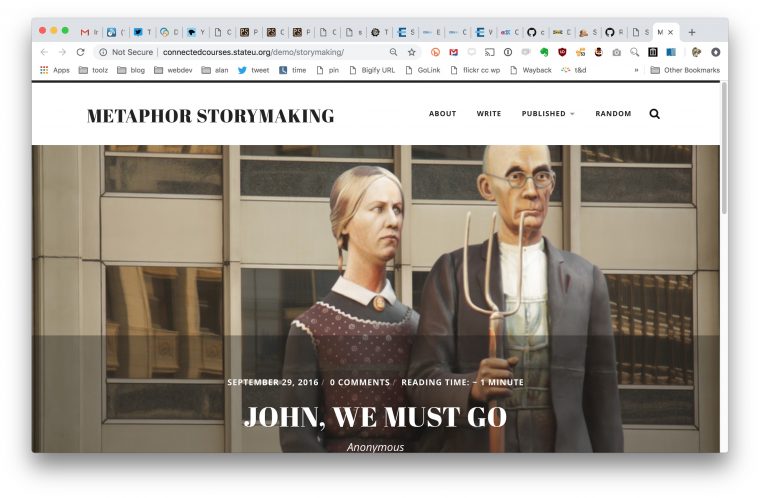Image resolution: width=760 pixels, height=498 pixels.
Task: Click into the address bar URL
Action: (253, 52)
